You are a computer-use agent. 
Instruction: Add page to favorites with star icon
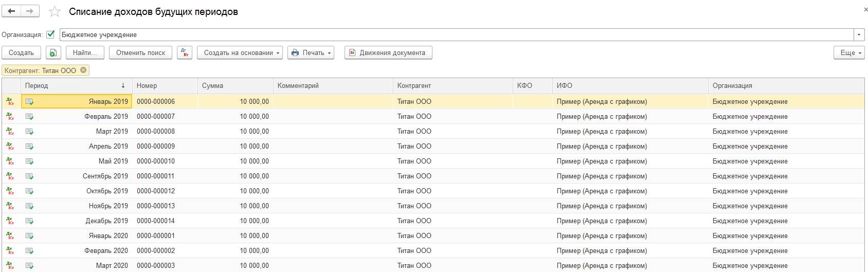pos(55,12)
